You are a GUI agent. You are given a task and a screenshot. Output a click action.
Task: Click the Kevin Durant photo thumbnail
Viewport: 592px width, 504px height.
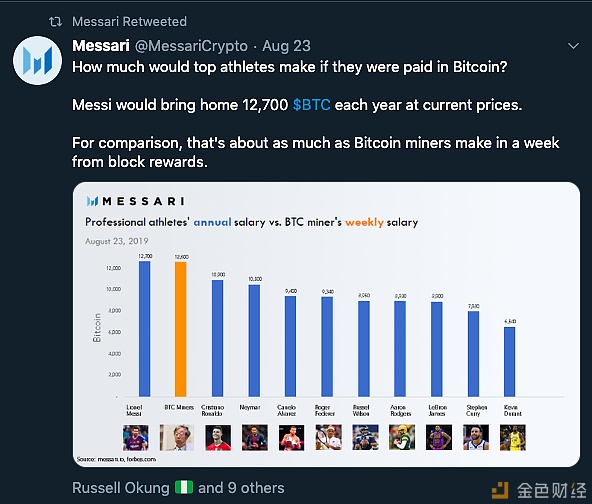pos(513,438)
